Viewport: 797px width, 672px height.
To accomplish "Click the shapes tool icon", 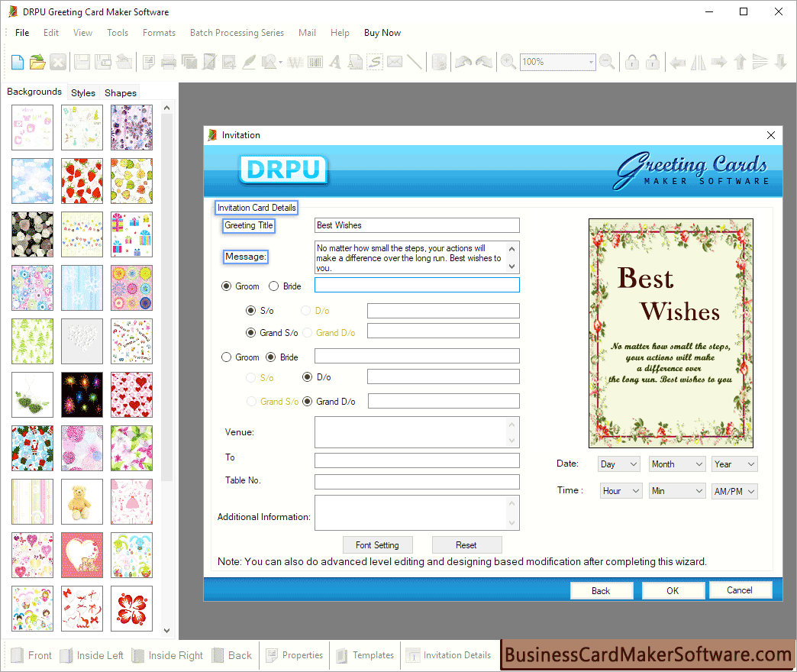I will tap(270, 62).
